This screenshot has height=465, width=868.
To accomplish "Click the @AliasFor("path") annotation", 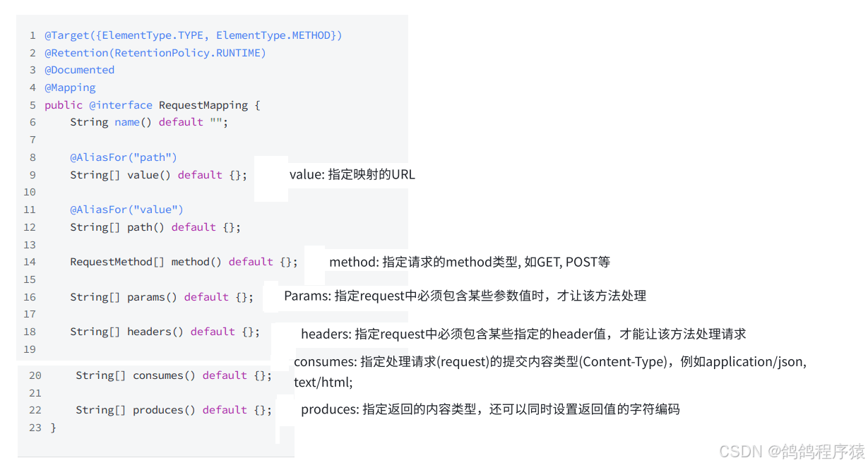I will pyautogui.click(x=124, y=157).
